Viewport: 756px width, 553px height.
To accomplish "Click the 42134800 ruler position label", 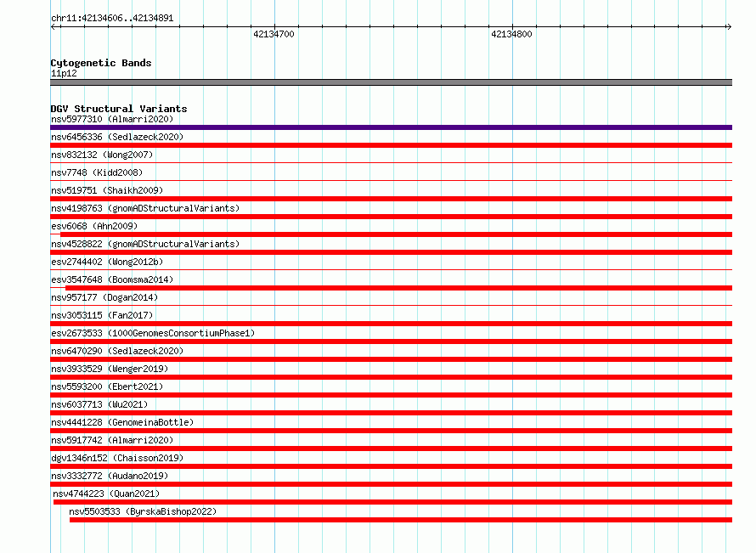I will (x=511, y=34).
